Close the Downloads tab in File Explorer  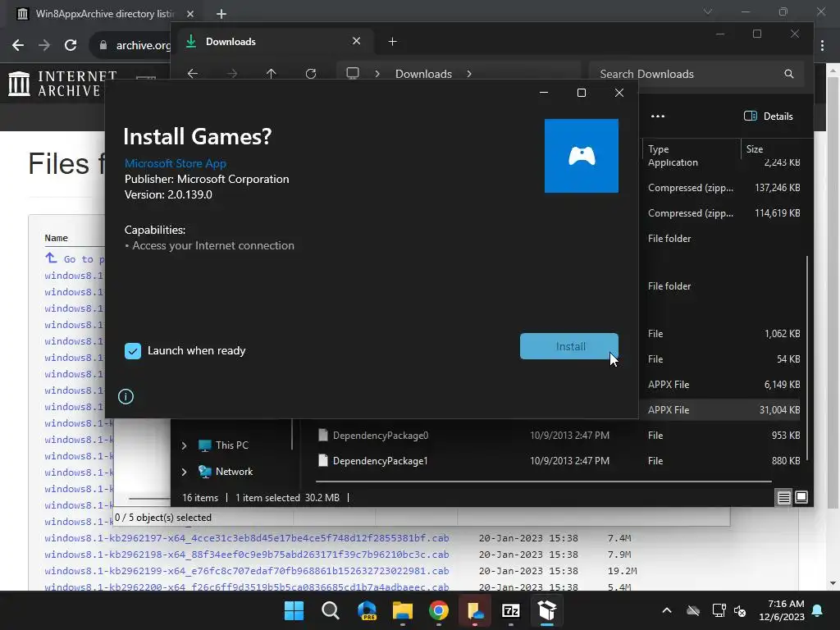pos(356,41)
